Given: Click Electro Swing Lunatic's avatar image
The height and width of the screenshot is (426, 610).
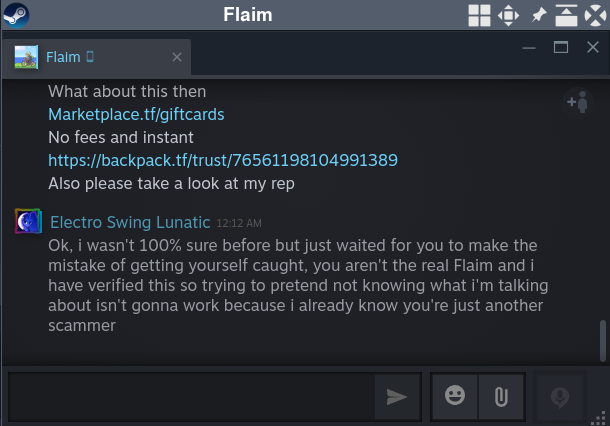Looking at the screenshot, I should point(28,221).
